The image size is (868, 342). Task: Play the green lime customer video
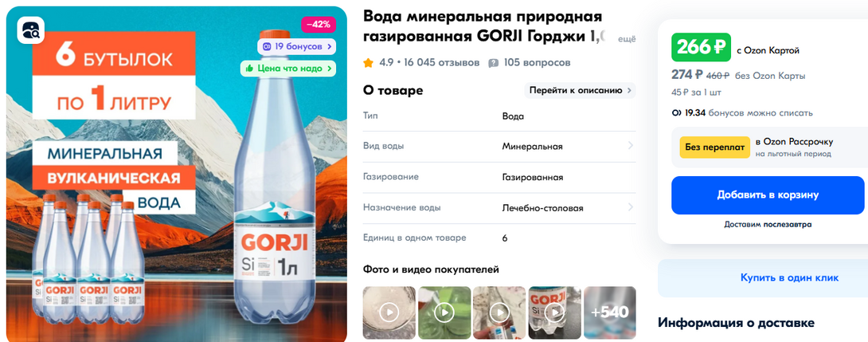444,313
